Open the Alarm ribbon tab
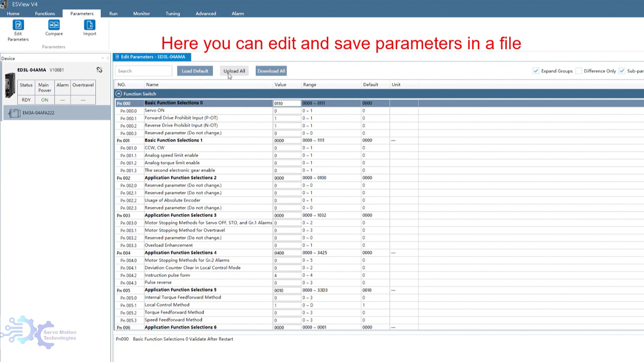This screenshot has height=362, width=644. [237, 14]
